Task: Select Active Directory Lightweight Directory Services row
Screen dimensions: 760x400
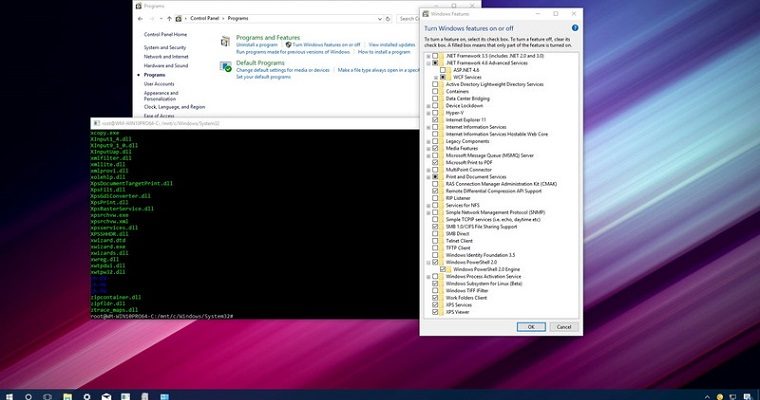Action: pos(494,84)
